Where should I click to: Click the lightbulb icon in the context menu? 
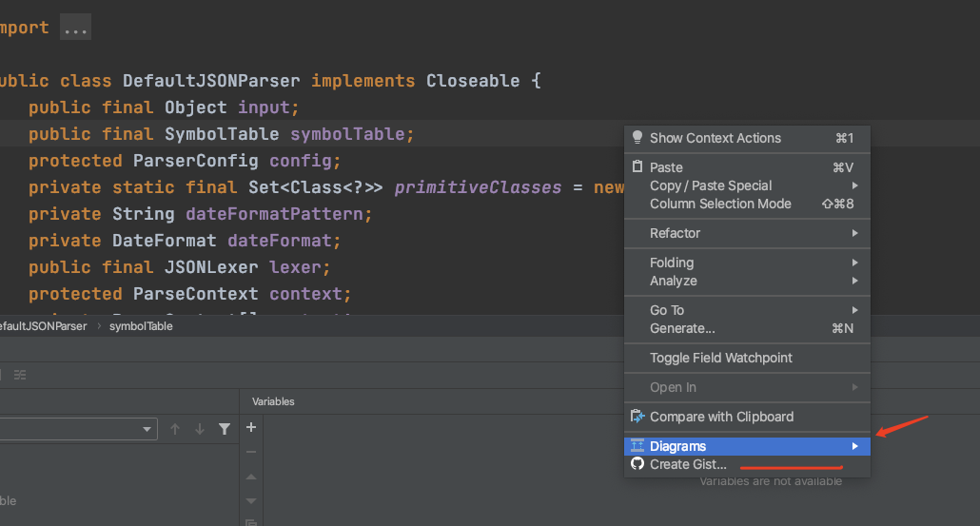pyautogui.click(x=637, y=137)
